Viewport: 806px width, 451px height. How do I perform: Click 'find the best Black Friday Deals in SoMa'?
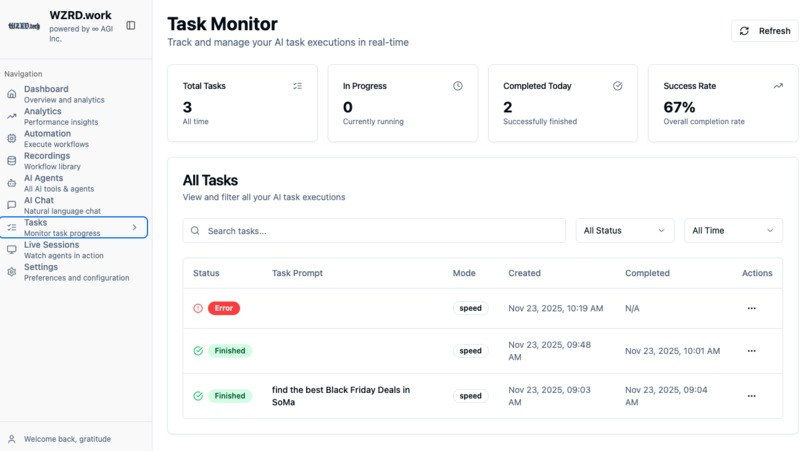[x=341, y=396]
